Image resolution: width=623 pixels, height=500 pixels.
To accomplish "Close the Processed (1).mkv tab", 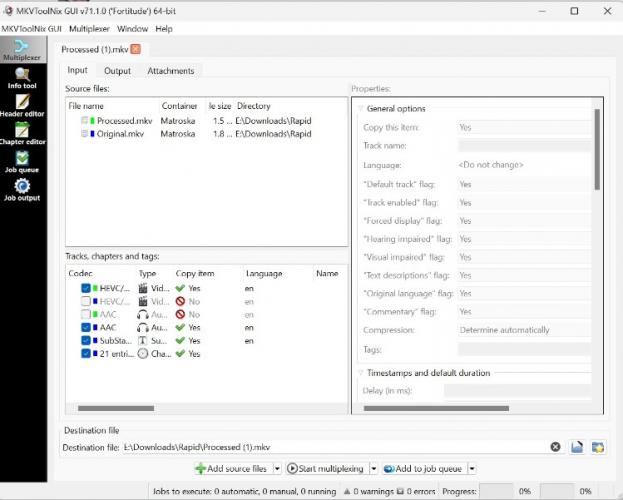I will [136, 49].
